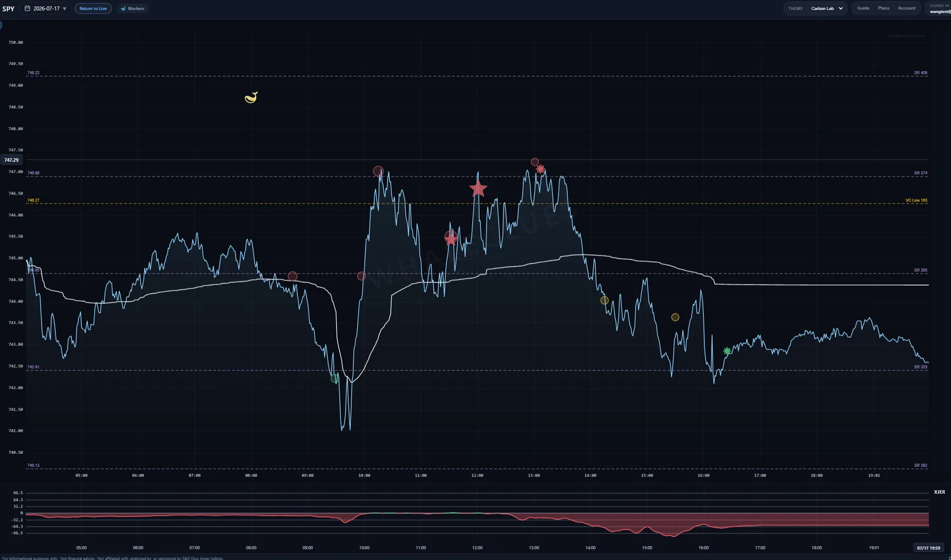Viewport: 951px width, 560px height.
Task: Click the chevron arrow of the theme selector
Action: tap(841, 8)
